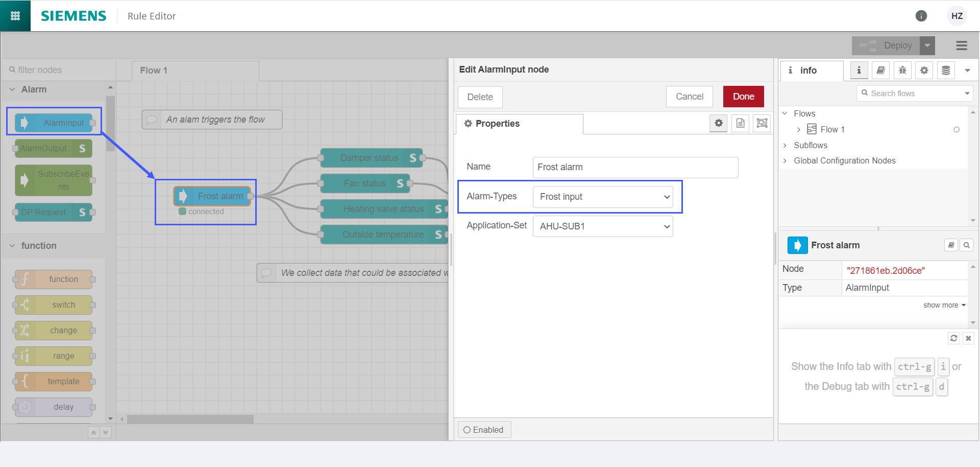Click the Frost alarm help book icon
This screenshot has height=467, width=980.
(x=951, y=245)
